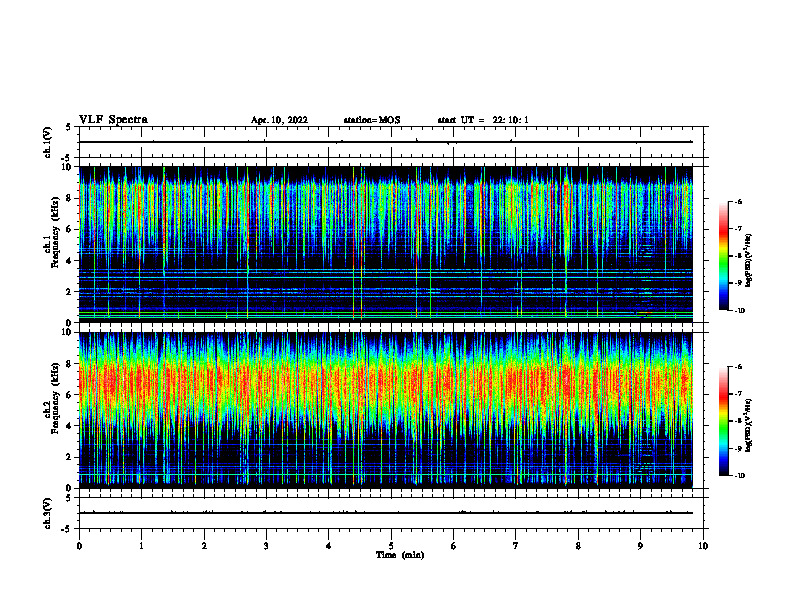Click the ch.1 "Frequency (kHz)" axis label

55,232
